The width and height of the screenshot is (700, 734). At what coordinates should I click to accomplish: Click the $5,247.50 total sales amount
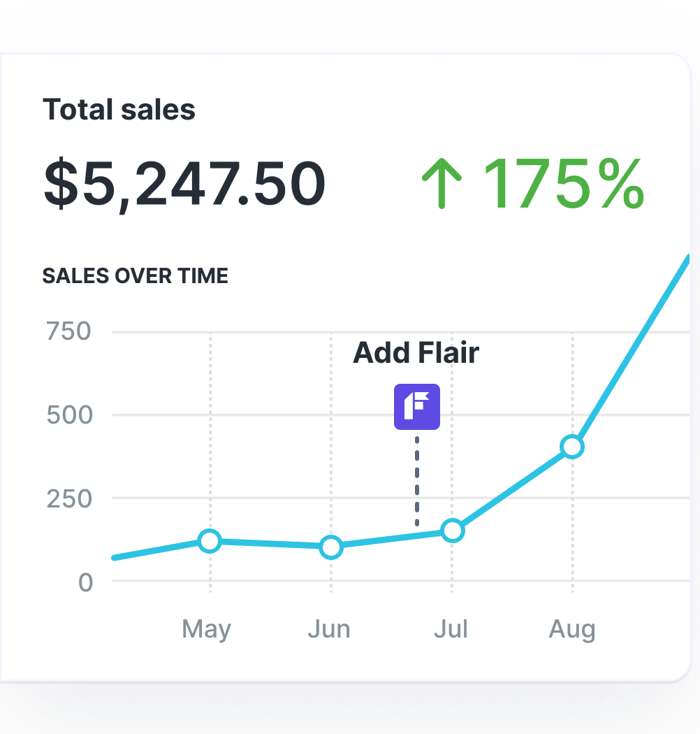point(184,184)
